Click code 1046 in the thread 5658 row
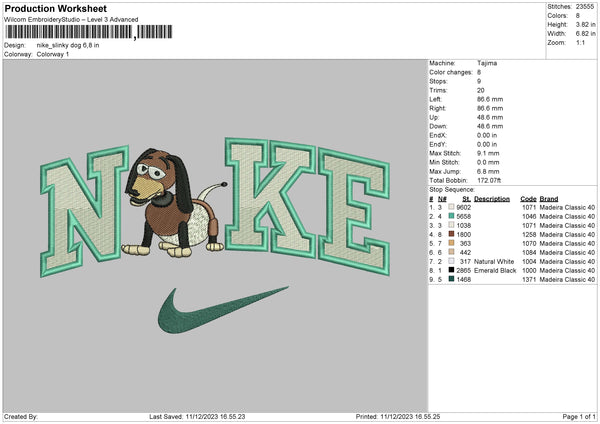Viewport: 600px width, 424px height. click(x=529, y=216)
